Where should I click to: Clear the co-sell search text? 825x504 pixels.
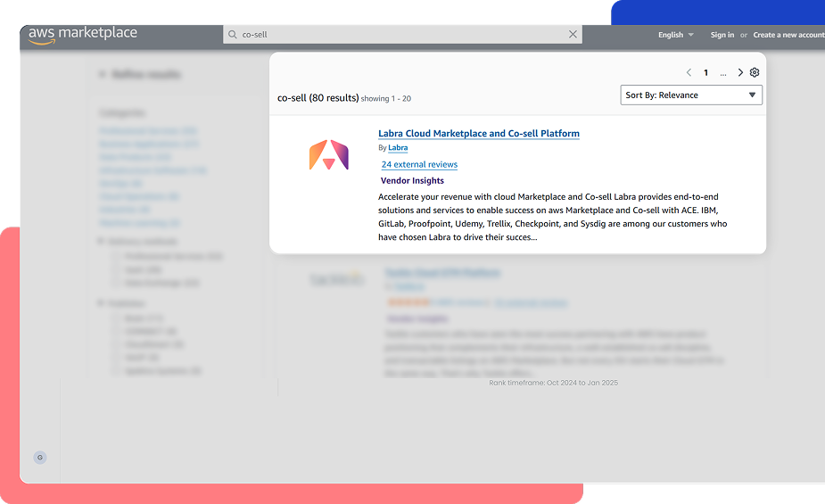573,34
